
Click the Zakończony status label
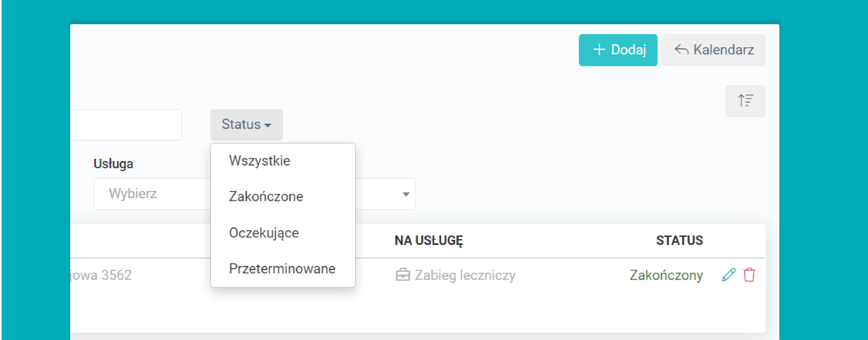point(666,275)
